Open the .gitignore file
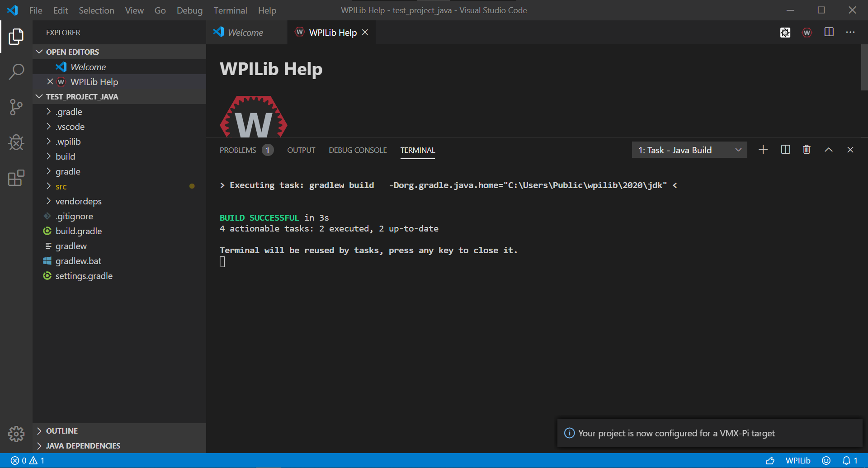Image resolution: width=868 pixels, height=468 pixels. coord(119,216)
